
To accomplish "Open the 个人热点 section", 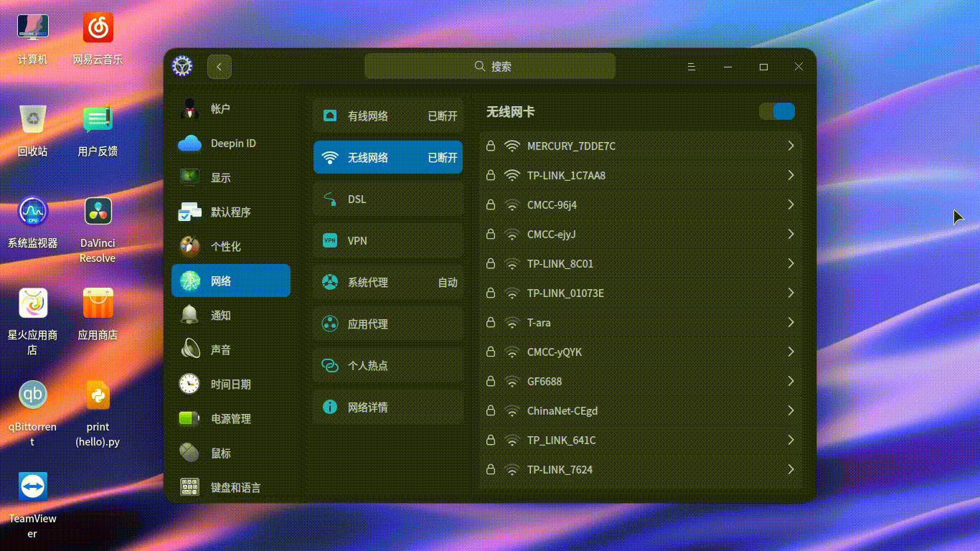I will pos(388,366).
